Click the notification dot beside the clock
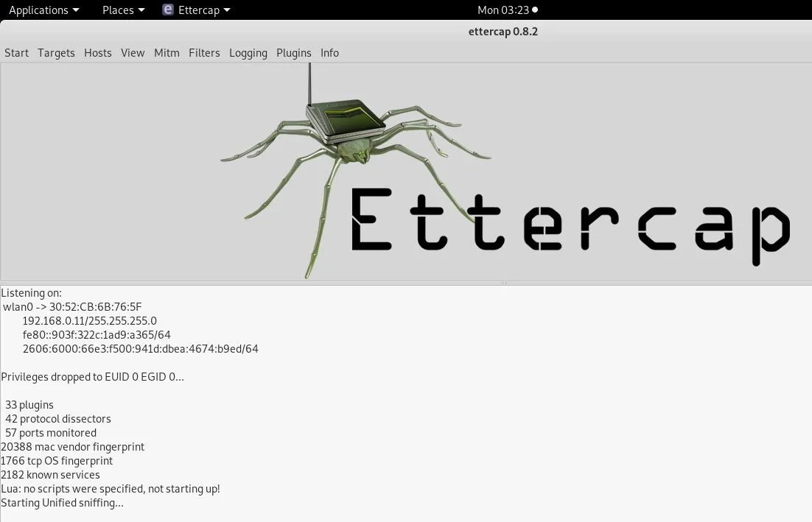The height and width of the screenshot is (522, 812). coord(535,10)
